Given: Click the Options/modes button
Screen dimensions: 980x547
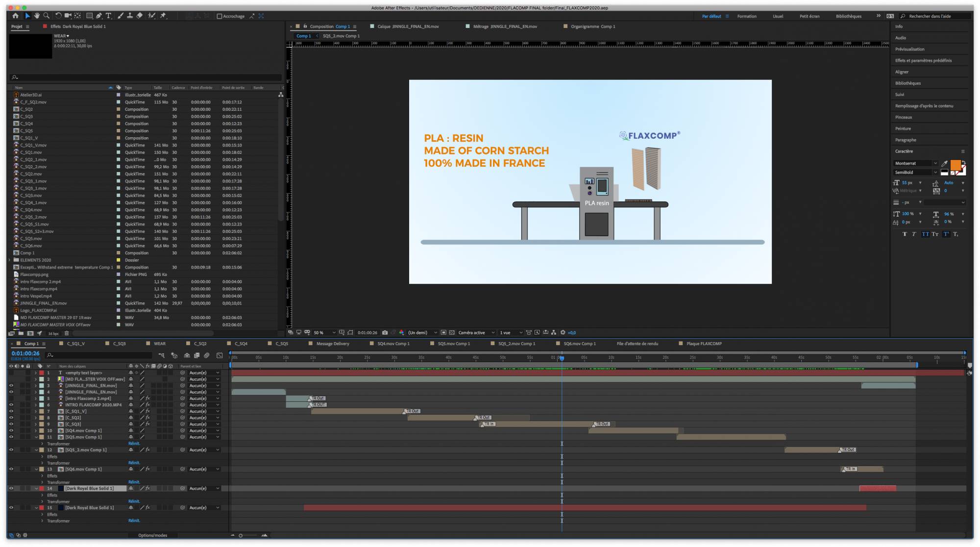Looking at the screenshot, I should pyautogui.click(x=152, y=535).
